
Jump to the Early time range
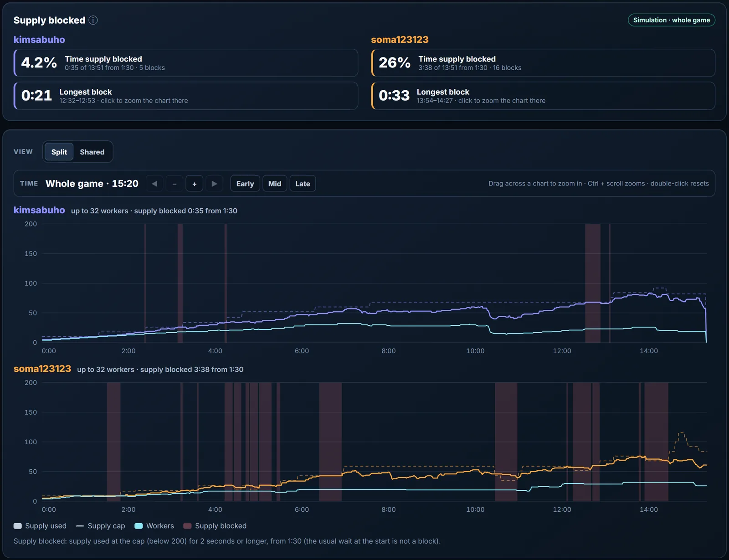click(x=245, y=184)
